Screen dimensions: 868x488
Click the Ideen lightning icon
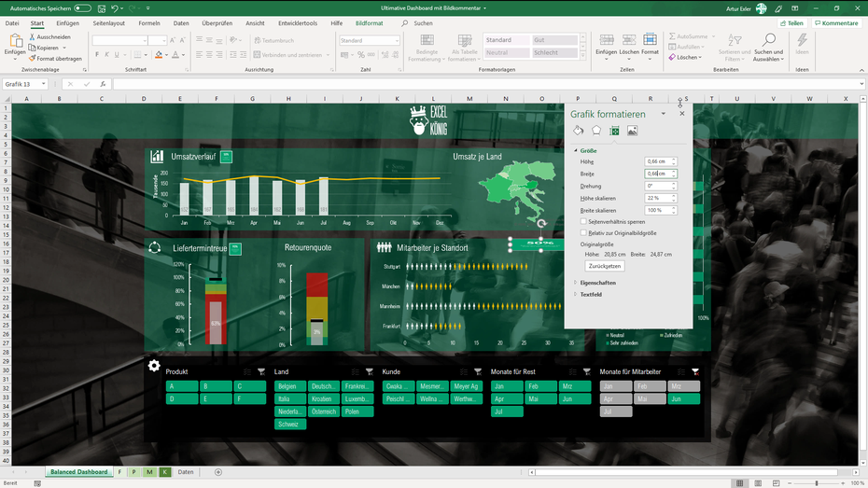802,40
